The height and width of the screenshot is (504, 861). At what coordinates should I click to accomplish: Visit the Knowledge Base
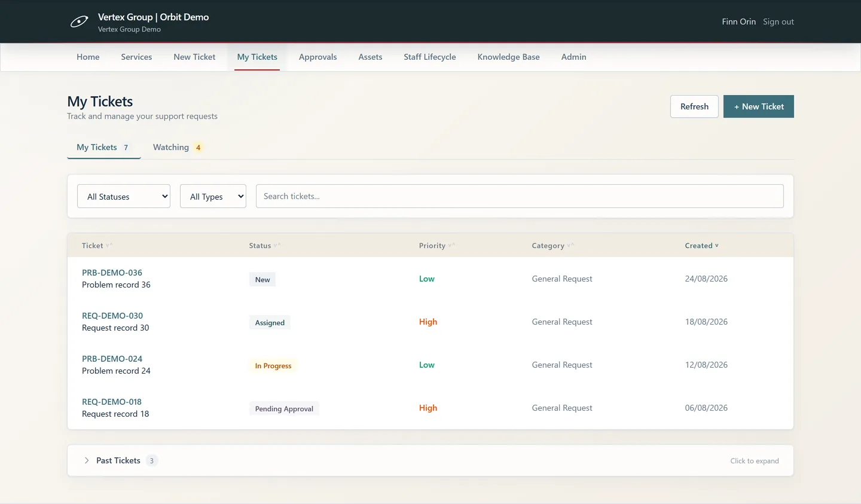508,57
